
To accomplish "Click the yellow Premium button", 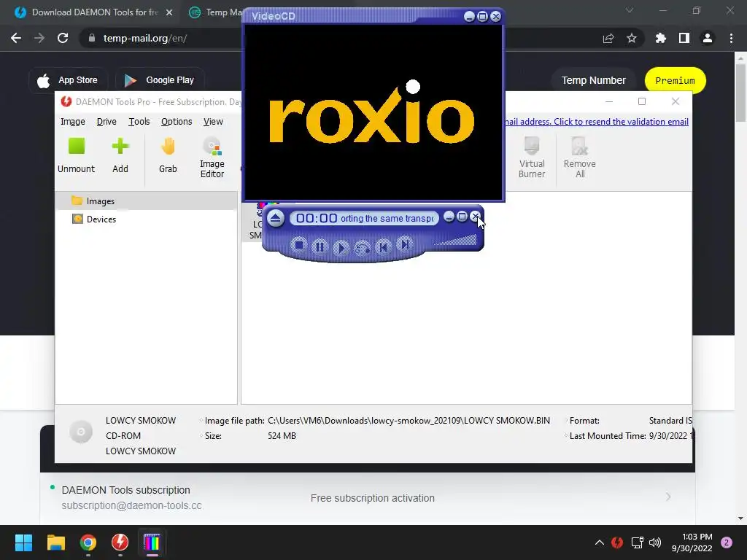I will tap(675, 80).
